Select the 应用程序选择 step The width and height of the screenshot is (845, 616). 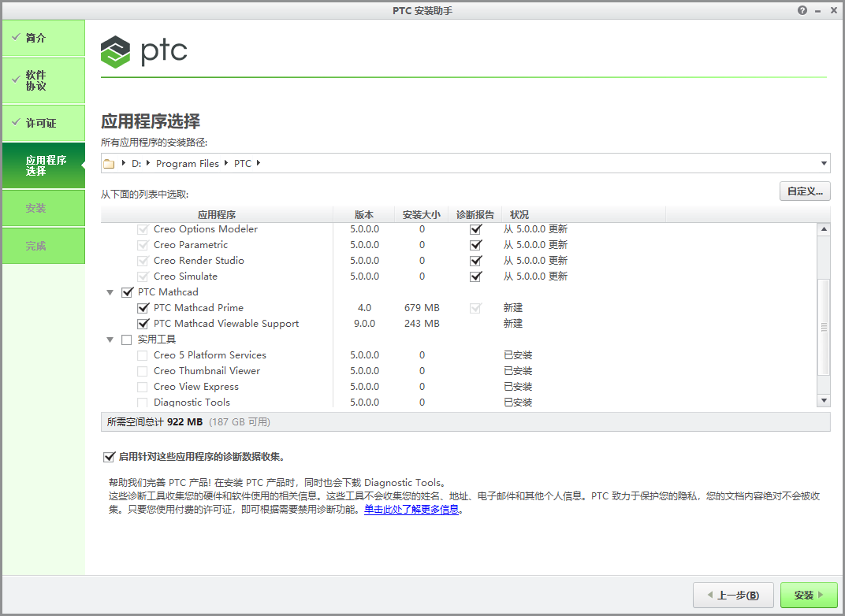pyautogui.click(x=43, y=165)
